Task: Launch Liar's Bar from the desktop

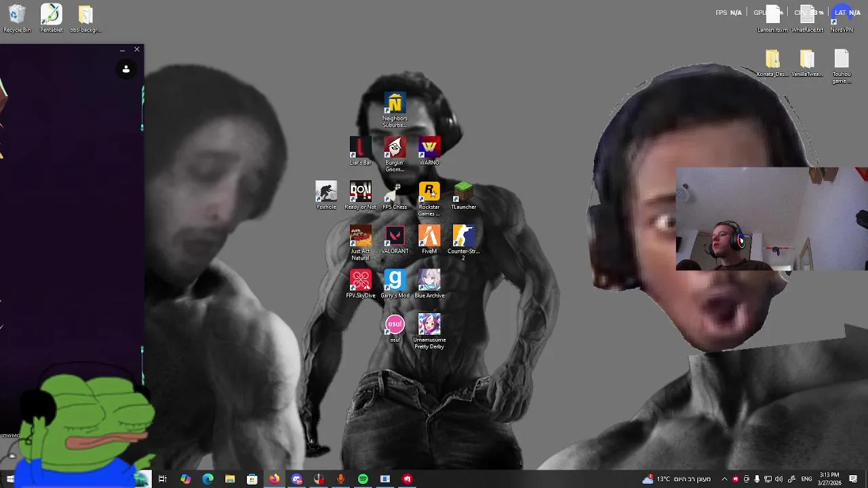Action: tap(360, 150)
